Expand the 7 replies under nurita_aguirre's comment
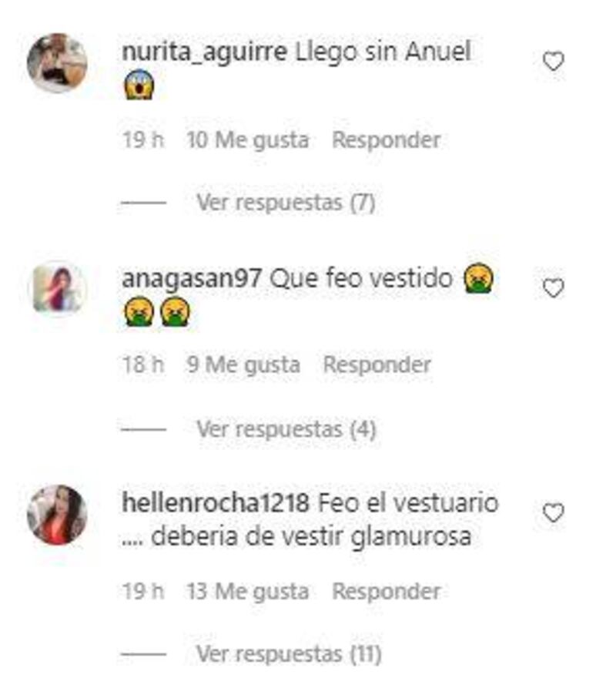 [286, 203]
